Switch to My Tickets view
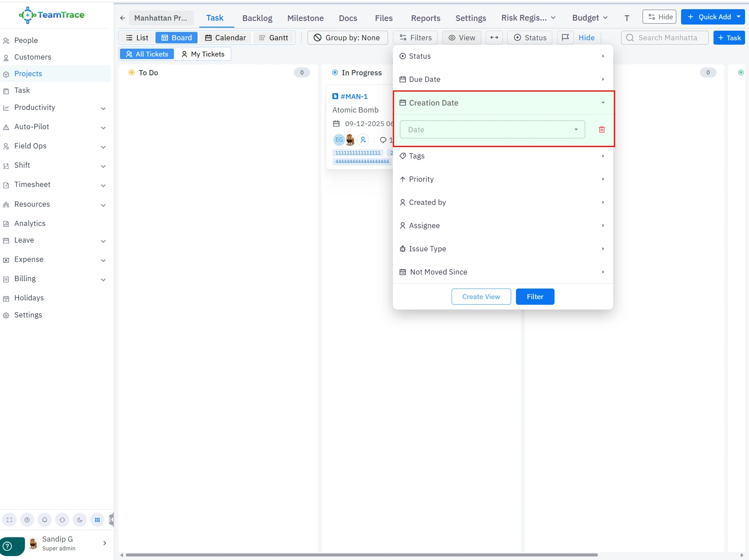749x560 pixels. point(203,54)
